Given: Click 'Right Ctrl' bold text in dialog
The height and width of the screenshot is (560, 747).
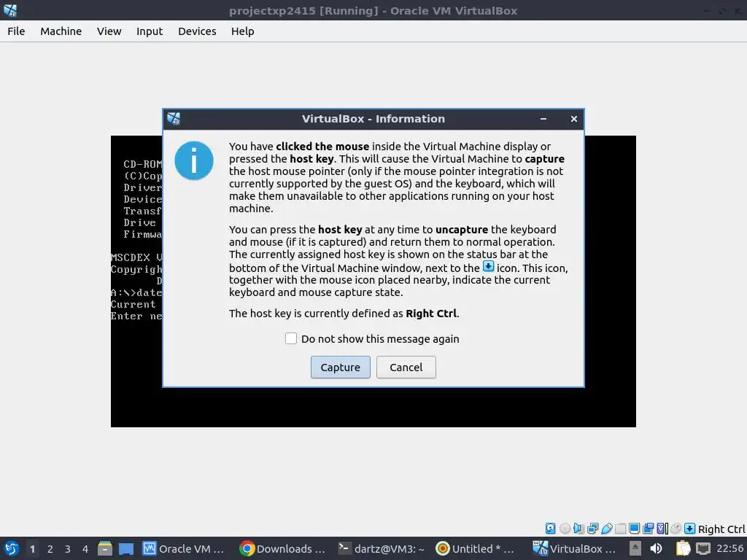Looking at the screenshot, I should pos(431,314).
